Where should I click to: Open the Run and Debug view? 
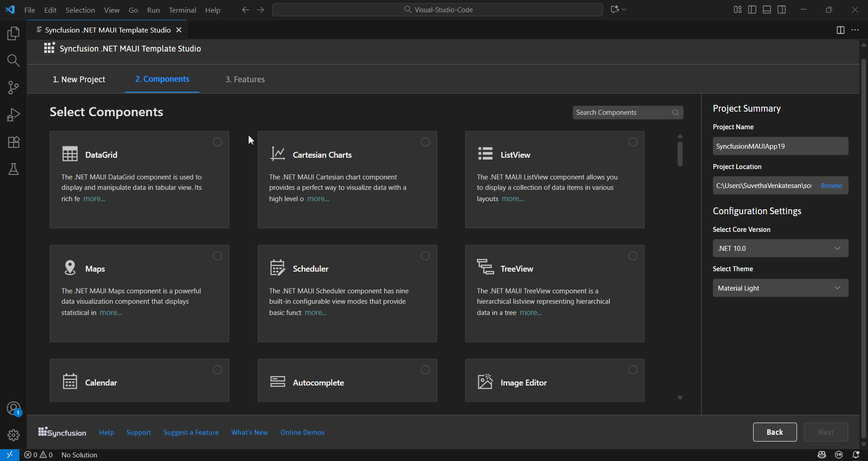(14, 115)
